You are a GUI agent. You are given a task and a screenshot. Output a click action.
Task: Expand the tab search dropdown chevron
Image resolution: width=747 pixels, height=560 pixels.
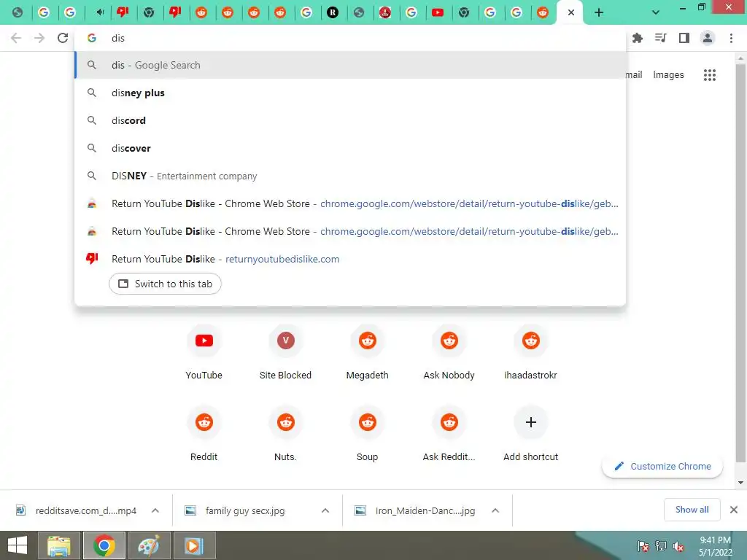coord(656,13)
